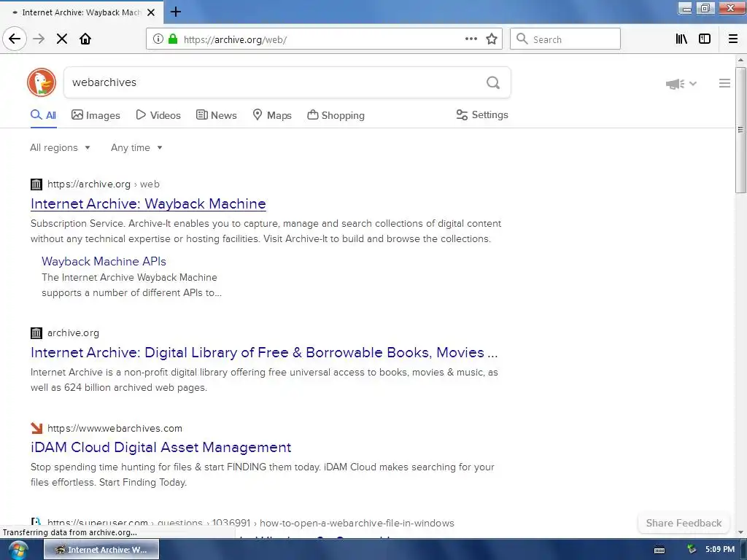The height and width of the screenshot is (560, 747).
Task: Bookmark this page with the star icon
Action: pyautogui.click(x=492, y=39)
